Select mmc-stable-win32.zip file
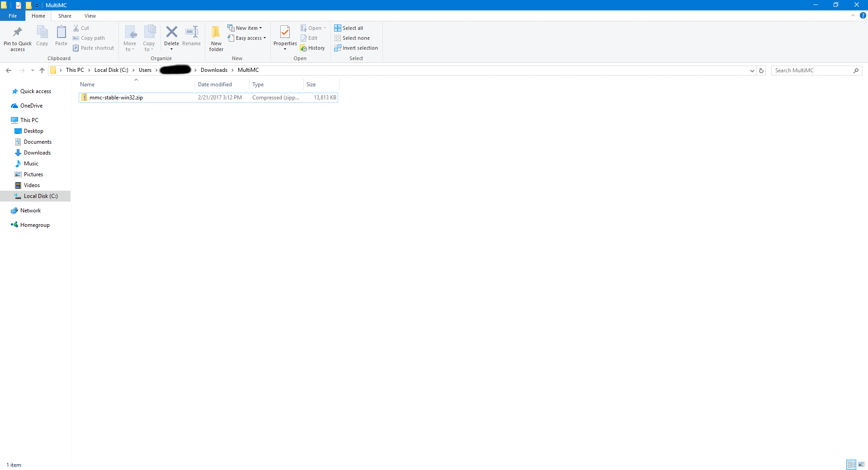The image size is (868, 470). click(208, 98)
